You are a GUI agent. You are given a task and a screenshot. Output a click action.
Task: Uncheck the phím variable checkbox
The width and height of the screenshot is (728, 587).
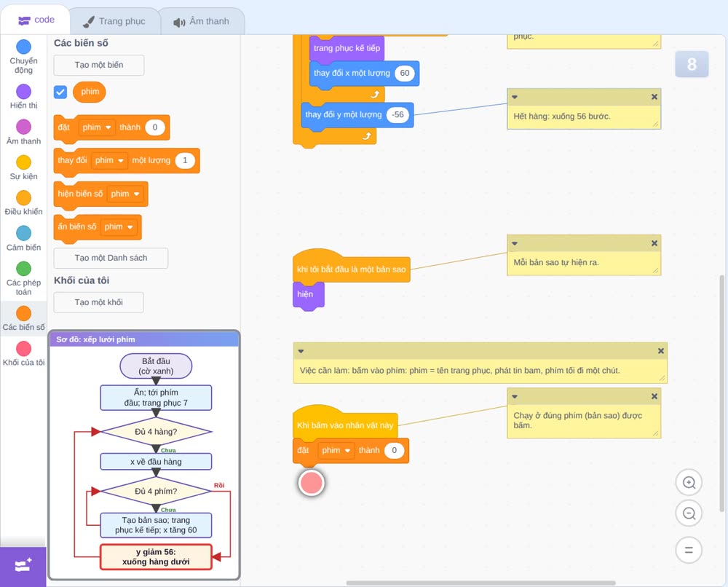point(60,92)
